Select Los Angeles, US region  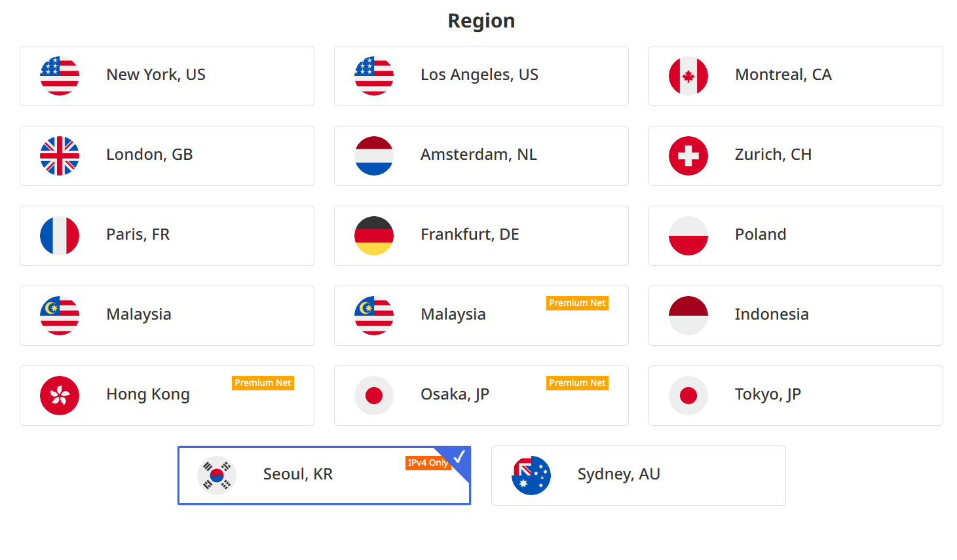pyautogui.click(x=481, y=76)
